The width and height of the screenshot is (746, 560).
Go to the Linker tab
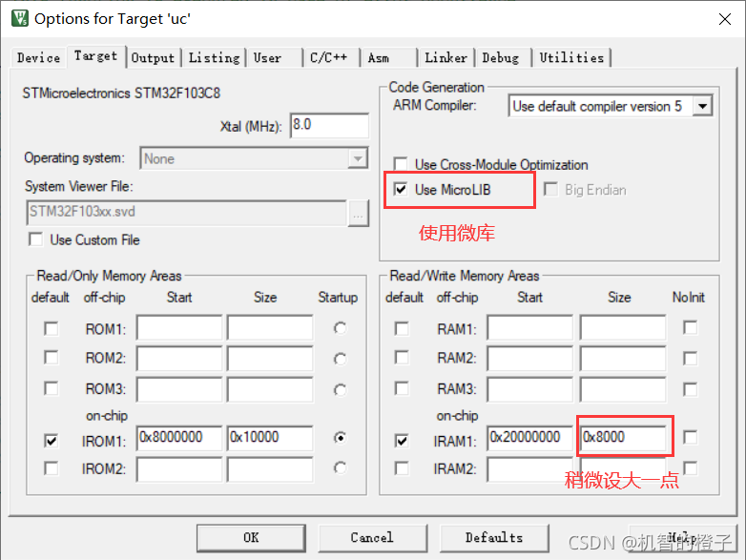click(x=446, y=57)
